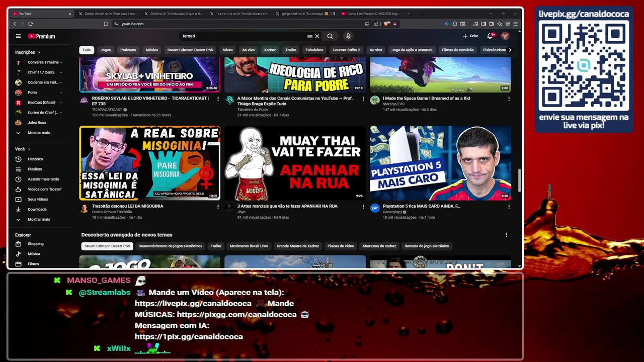Viewport: 644px width, 362px height.
Task: Bookmark this page with the bookmark icon
Action: 106,24
